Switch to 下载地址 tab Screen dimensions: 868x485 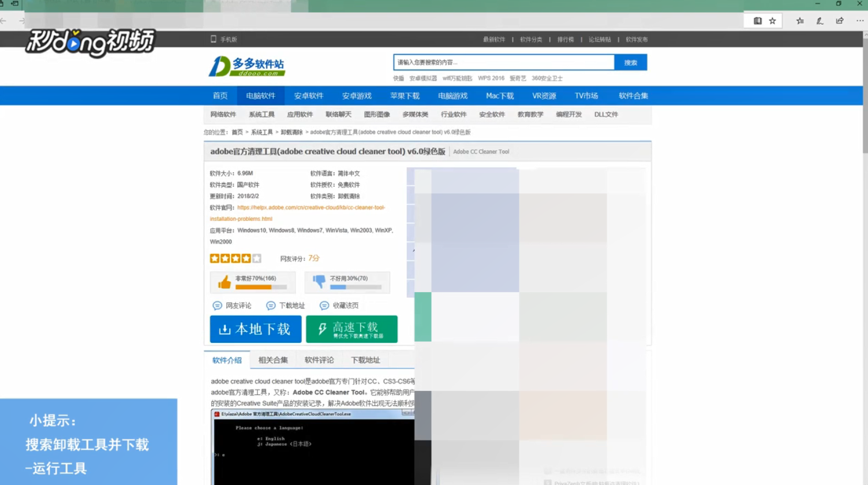tap(365, 360)
